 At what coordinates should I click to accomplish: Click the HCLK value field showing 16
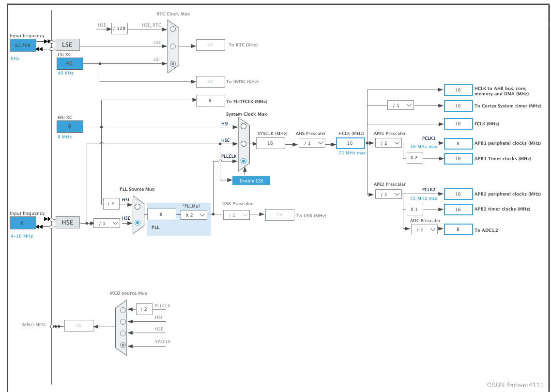350,143
